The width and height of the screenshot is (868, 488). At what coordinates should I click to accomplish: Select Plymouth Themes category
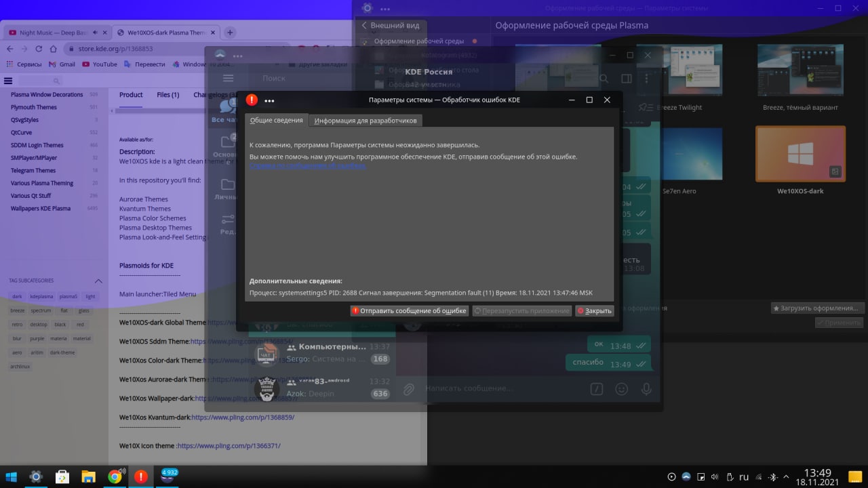[x=33, y=107]
